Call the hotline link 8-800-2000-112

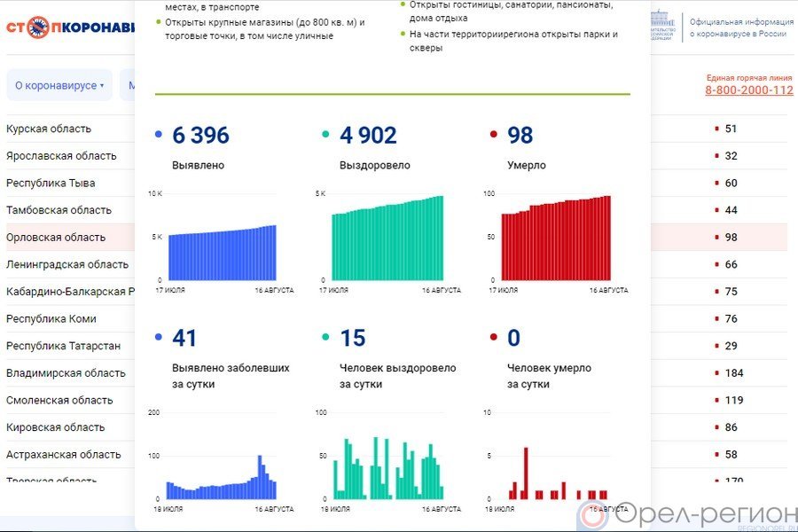coord(749,90)
